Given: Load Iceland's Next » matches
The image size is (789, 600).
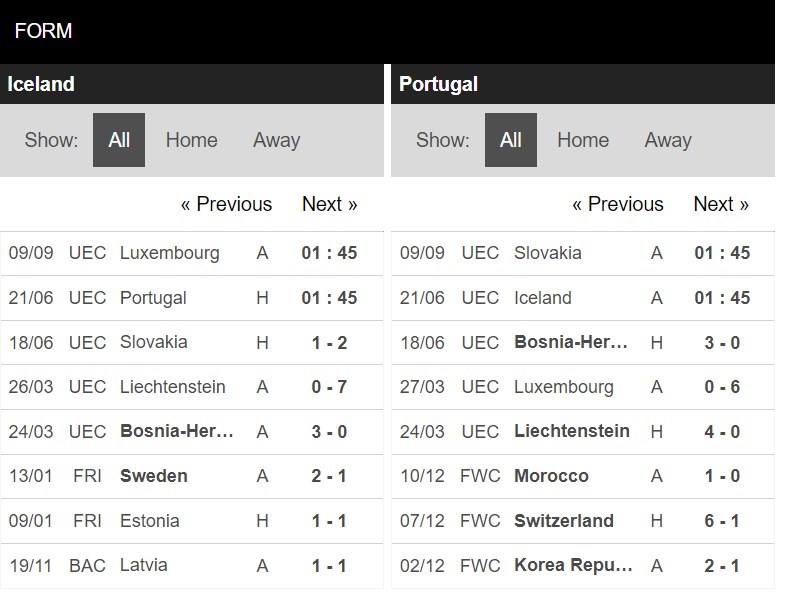Looking at the screenshot, I should pos(330,204).
